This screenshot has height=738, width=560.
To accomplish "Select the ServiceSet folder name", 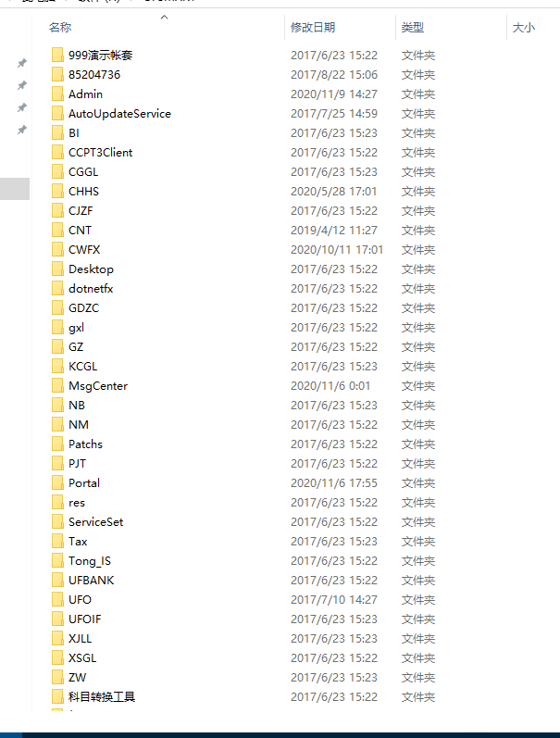I will point(96,522).
